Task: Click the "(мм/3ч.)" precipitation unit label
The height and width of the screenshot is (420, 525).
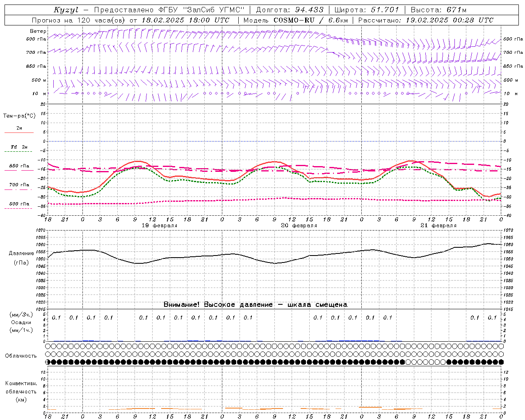Action: coord(21,315)
